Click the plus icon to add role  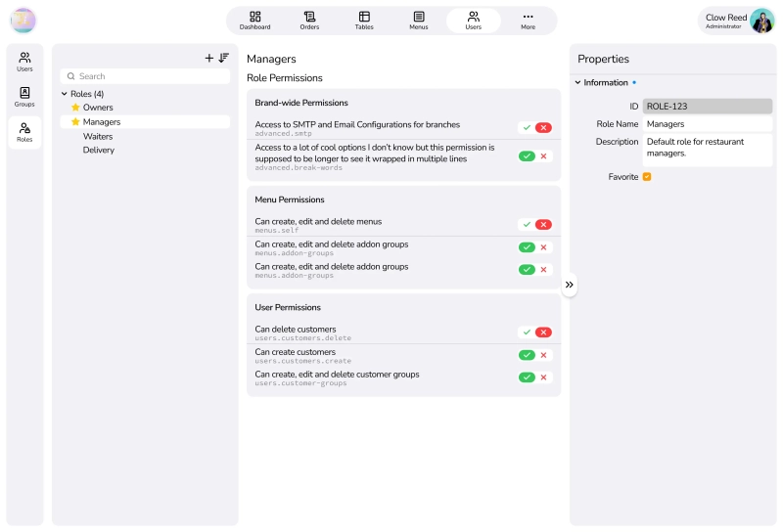tap(208, 59)
